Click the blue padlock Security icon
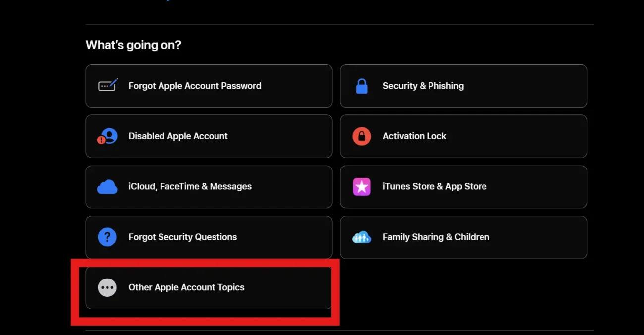 [x=362, y=86]
